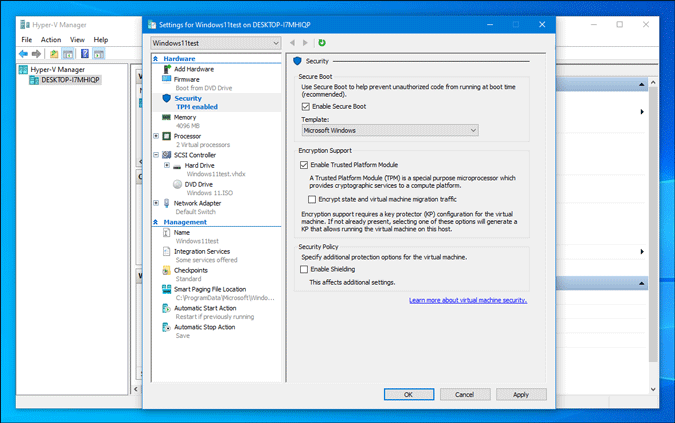675x423 pixels.
Task: Click 'Restart if previously running' text
Action: pyautogui.click(x=215, y=317)
